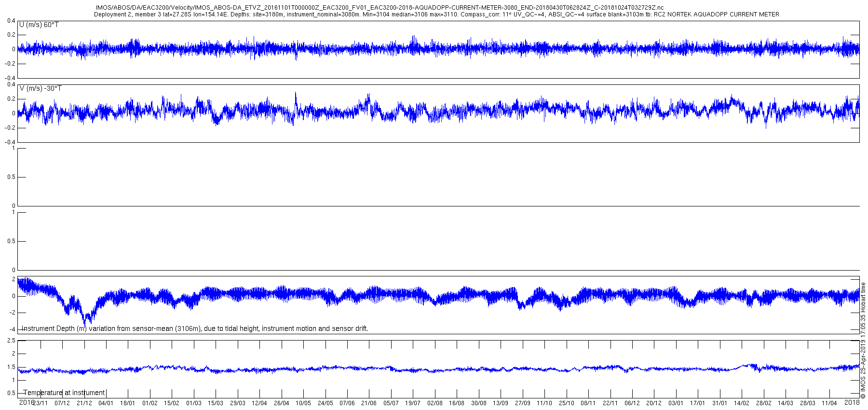Click the 12/04 date tick label

click(259, 403)
